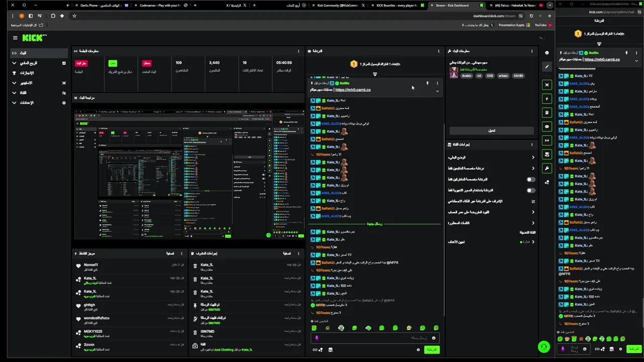Open the shop icon in popout chat
Image resolution: width=644 pixels, height=362 pixels.
coord(611,349)
